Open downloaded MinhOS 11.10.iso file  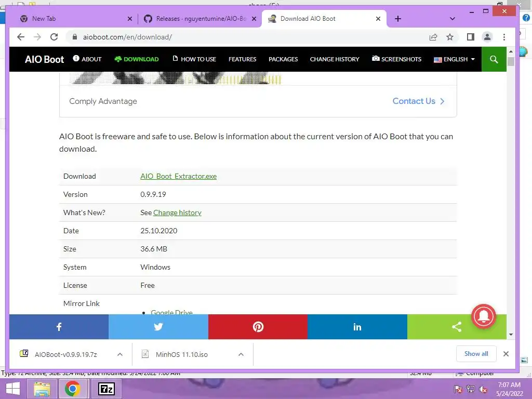point(181,354)
